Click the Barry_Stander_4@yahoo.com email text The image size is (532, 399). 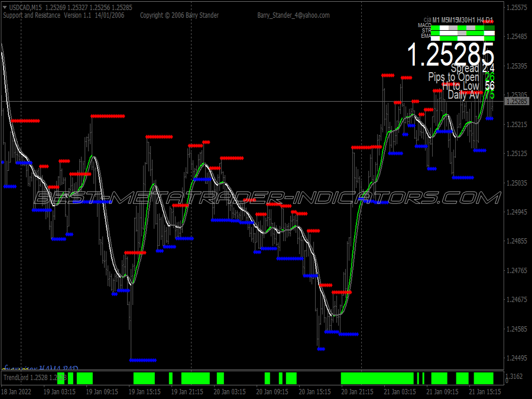pos(293,15)
